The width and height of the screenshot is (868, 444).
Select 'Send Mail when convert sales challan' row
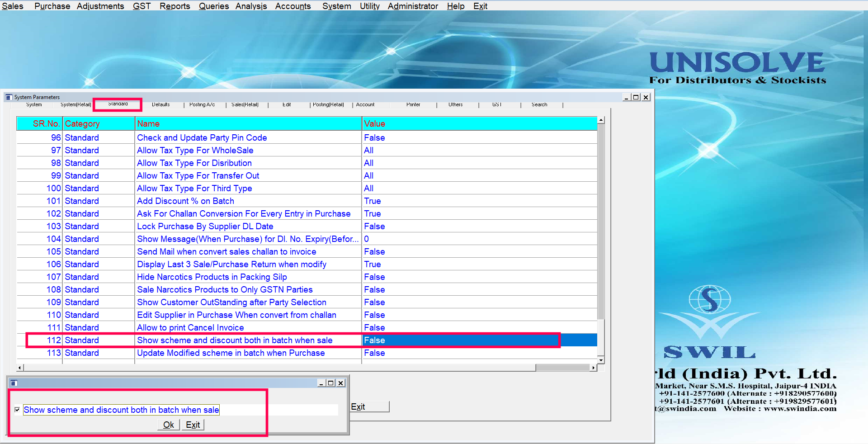point(307,251)
